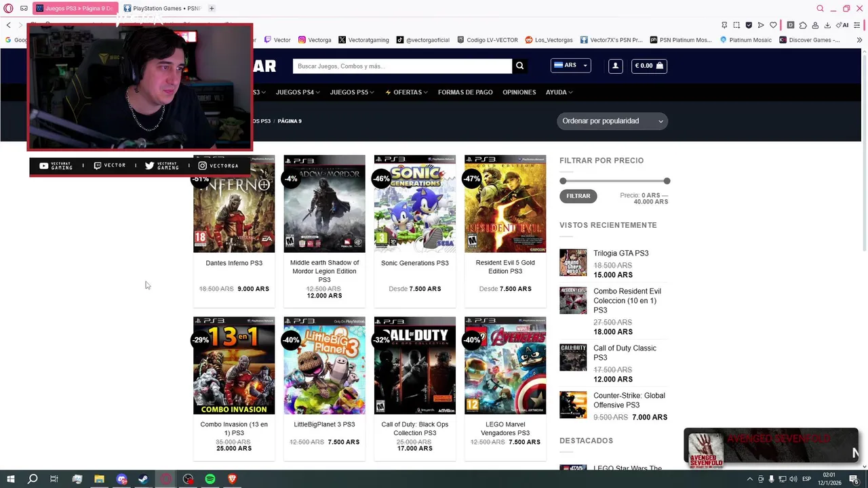This screenshot has height=488, width=868.
Task: Show hidden system tray icons
Action: click(750, 479)
